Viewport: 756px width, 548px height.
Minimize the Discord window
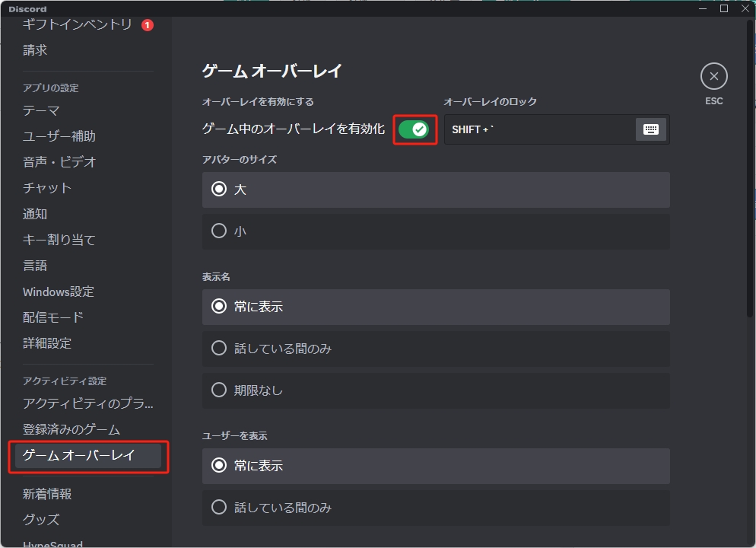pyautogui.click(x=703, y=8)
